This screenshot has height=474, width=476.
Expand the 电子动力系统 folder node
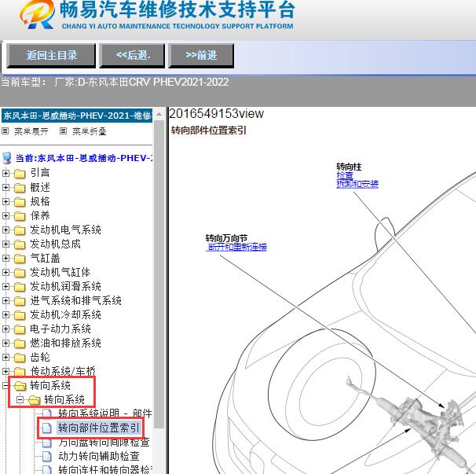(x=5, y=329)
